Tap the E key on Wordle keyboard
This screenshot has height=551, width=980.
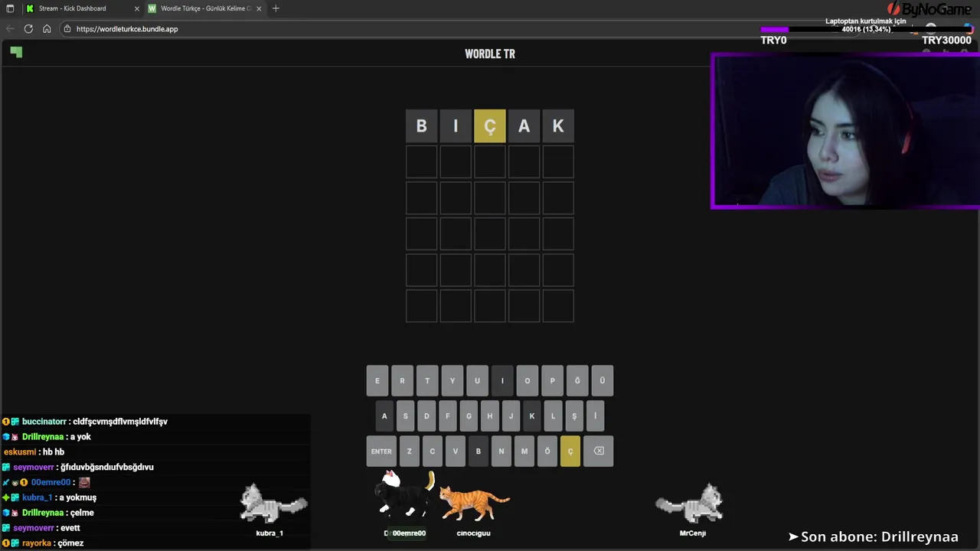tap(377, 380)
